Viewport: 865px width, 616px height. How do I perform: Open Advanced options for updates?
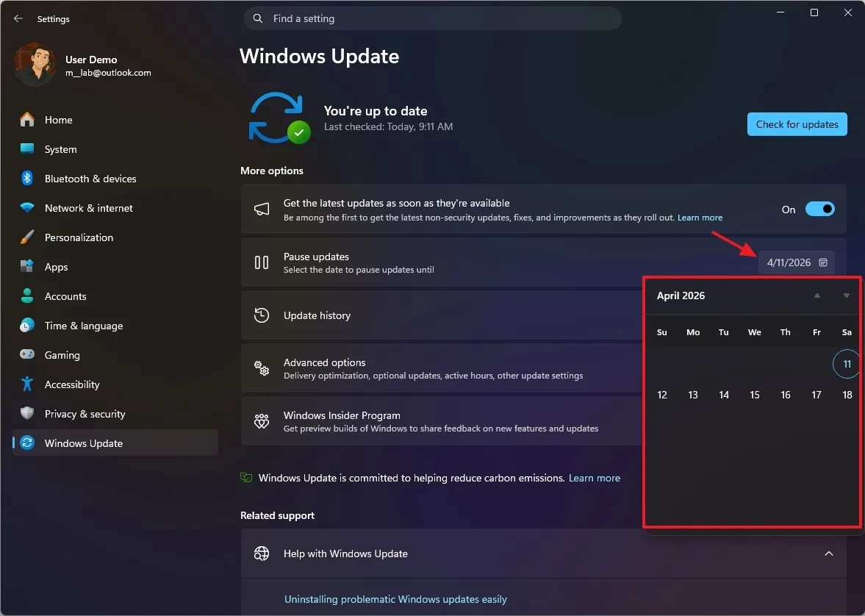442,368
